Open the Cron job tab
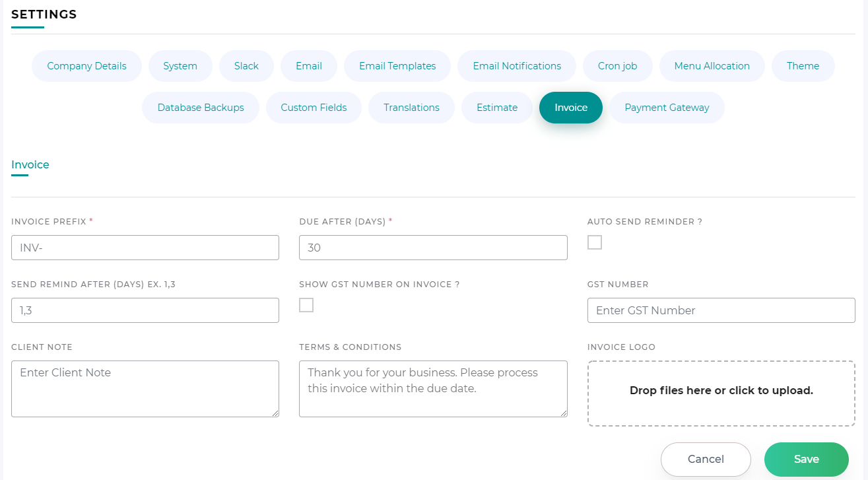 [x=617, y=66]
